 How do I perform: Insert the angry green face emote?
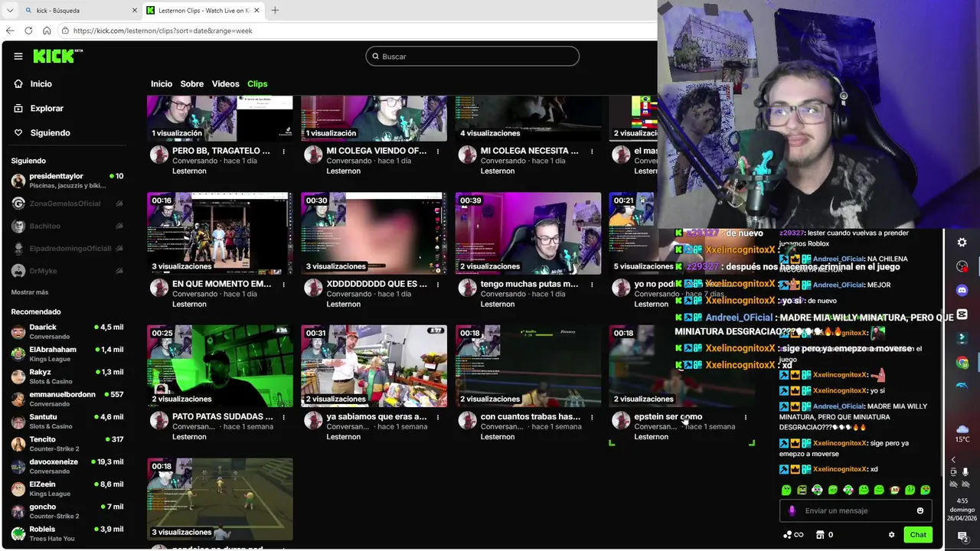point(802,490)
